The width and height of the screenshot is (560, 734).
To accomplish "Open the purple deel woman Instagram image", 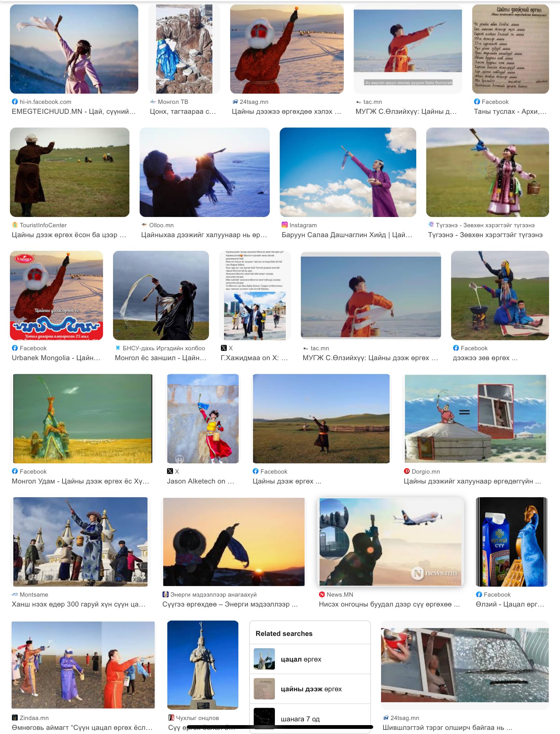I will click(348, 172).
